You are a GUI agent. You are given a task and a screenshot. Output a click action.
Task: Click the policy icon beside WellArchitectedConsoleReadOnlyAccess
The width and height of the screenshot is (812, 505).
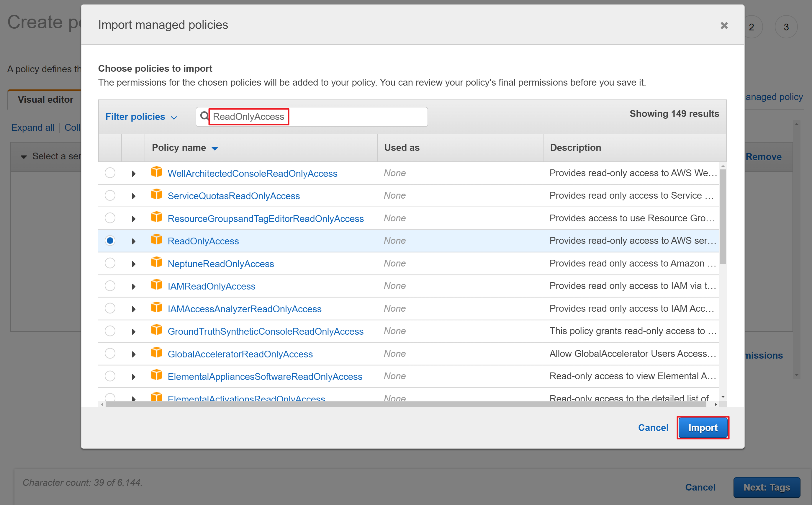[156, 172]
